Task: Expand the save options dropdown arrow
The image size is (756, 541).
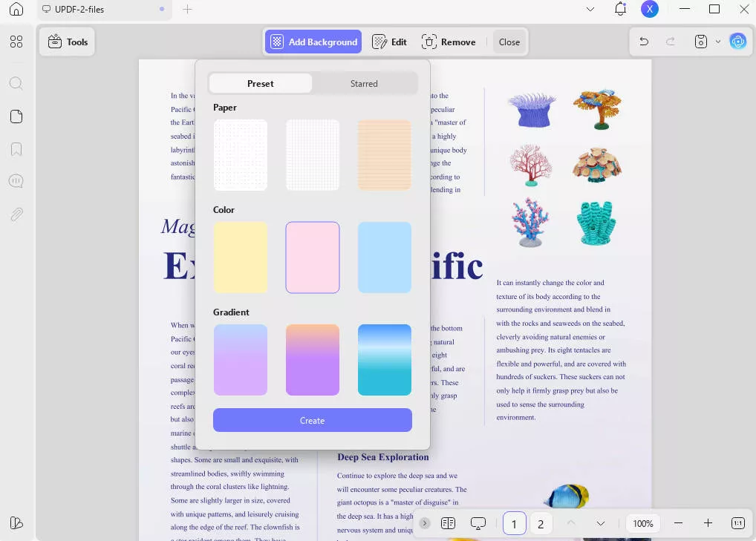Action: (x=718, y=42)
